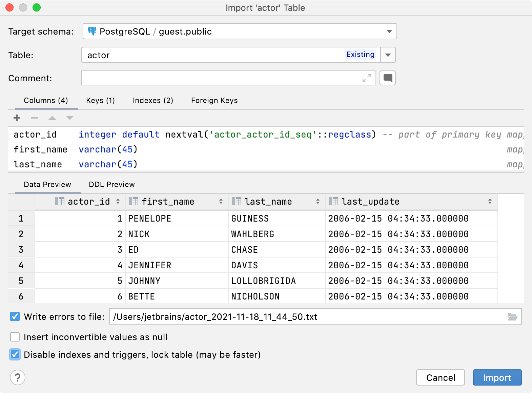Click the Cancel button
The image size is (532, 393).
(441, 377)
